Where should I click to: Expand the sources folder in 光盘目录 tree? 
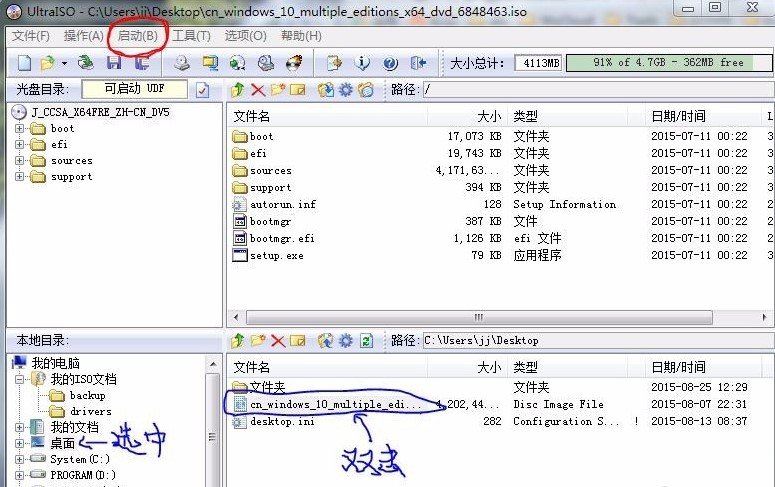coord(19,160)
